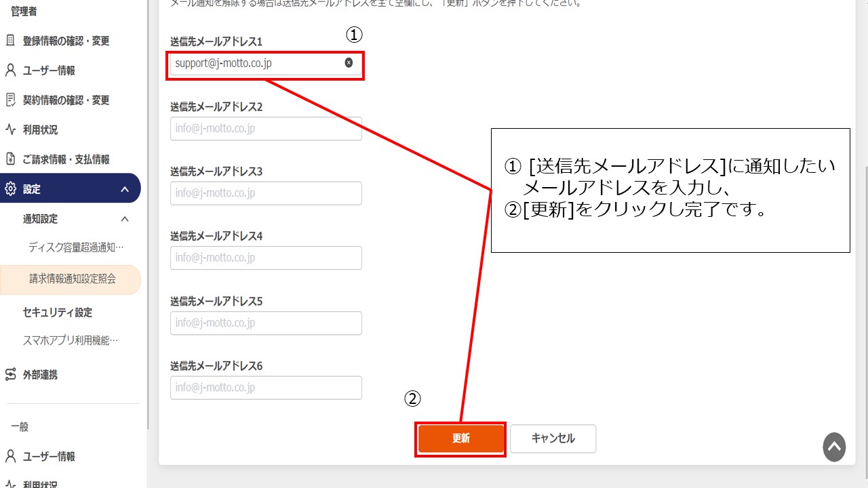Focus the 送信先メールアドレス5 text box

[266, 323]
